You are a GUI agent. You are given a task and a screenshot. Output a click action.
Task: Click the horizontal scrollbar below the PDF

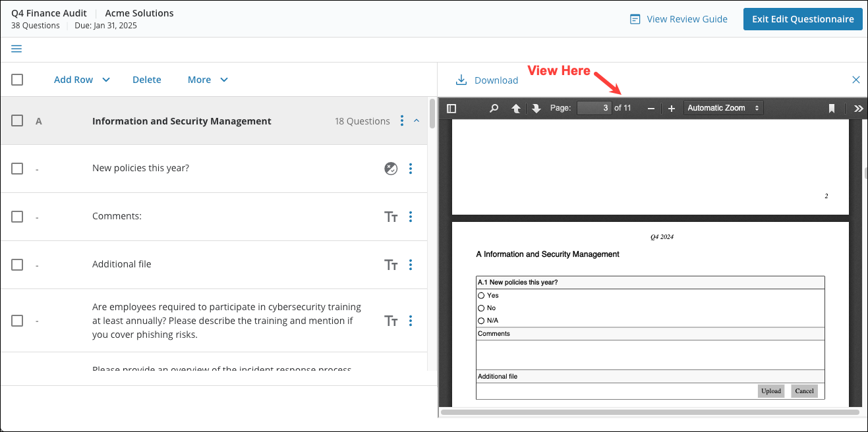(649, 413)
